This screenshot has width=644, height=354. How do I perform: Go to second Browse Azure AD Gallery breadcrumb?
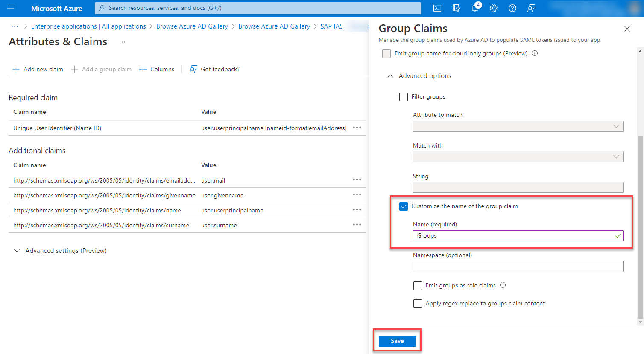point(274,26)
